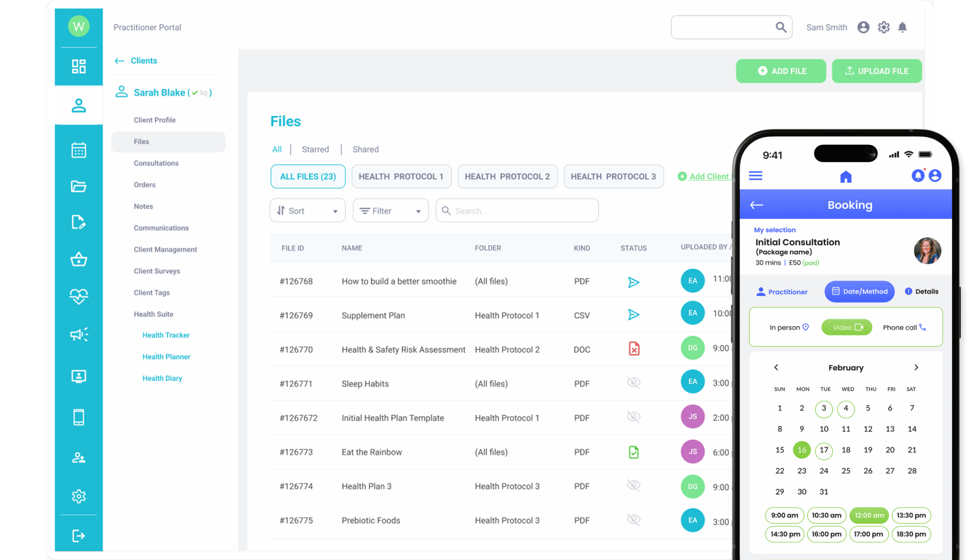Image resolution: width=980 pixels, height=560 pixels.
Task: Open the heart health monitor sidebar icon
Action: 78,296
